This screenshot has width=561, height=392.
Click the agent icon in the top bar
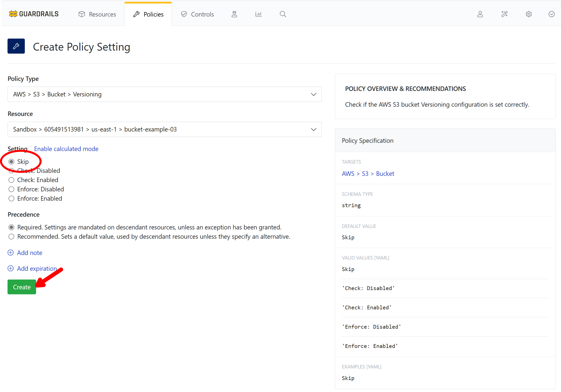[234, 14]
